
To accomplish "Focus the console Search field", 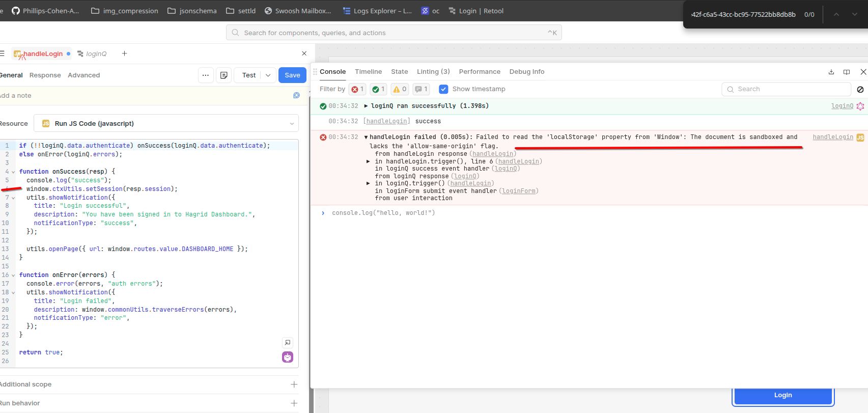I will point(786,89).
